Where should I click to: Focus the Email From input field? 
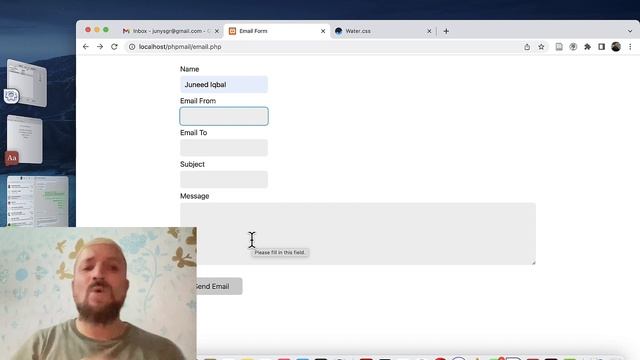pos(224,116)
